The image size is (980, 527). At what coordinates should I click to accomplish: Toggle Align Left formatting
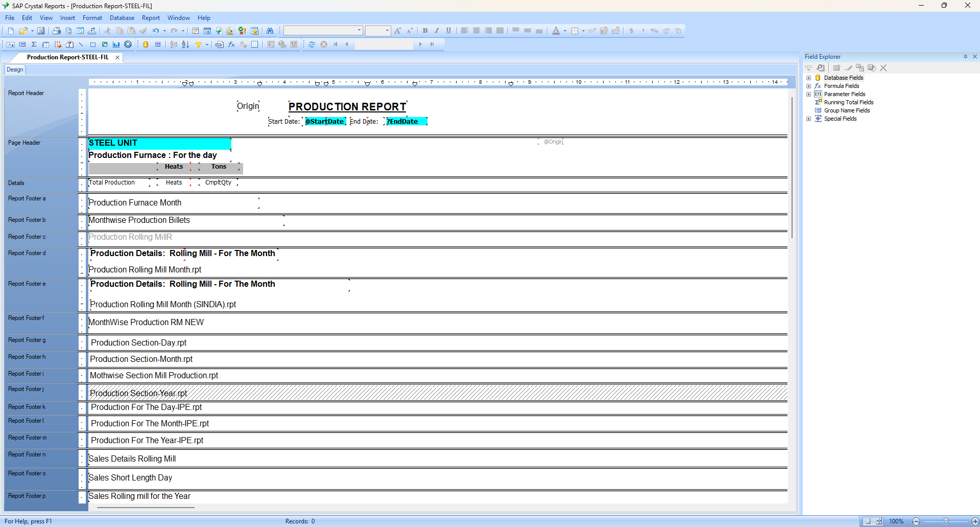tap(465, 31)
